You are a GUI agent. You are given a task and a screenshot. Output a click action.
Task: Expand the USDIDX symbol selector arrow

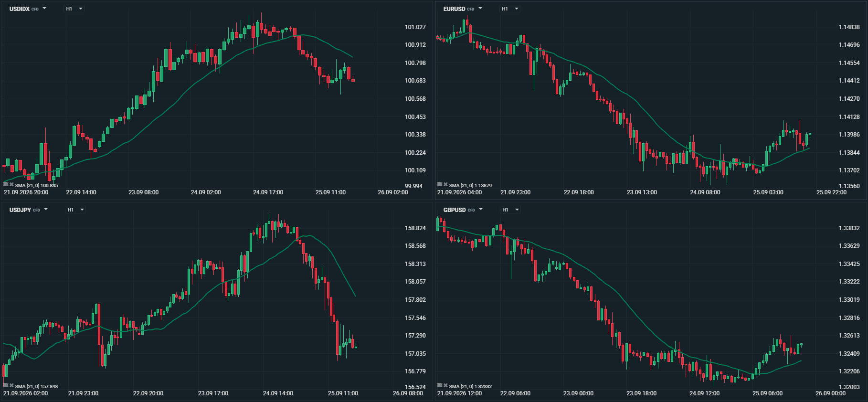pyautogui.click(x=44, y=9)
